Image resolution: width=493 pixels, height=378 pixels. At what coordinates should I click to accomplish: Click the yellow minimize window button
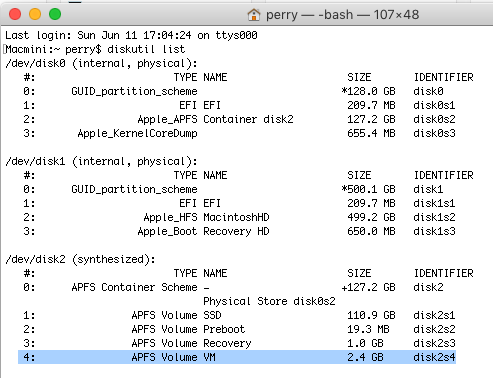[35, 14]
